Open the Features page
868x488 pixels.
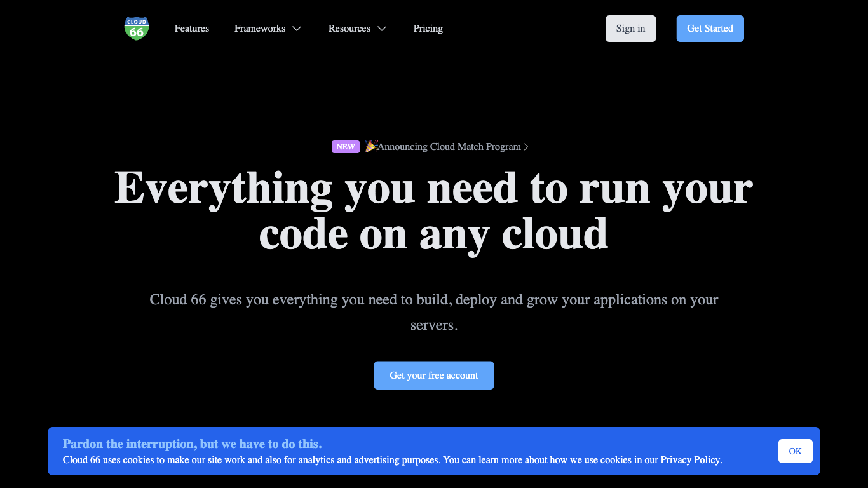(192, 29)
